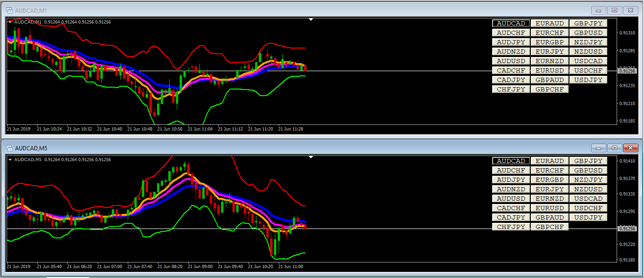Select AUDCAD button in the M5 window
Viewport: 644px width, 278px height.
(511, 161)
